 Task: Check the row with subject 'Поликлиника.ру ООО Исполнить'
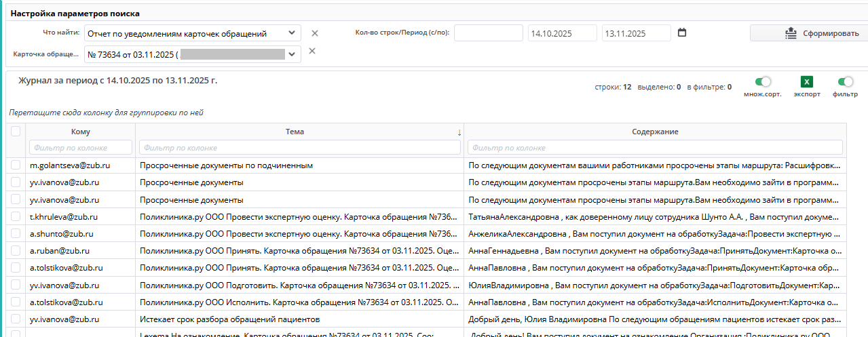pyautogui.click(x=16, y=302)
